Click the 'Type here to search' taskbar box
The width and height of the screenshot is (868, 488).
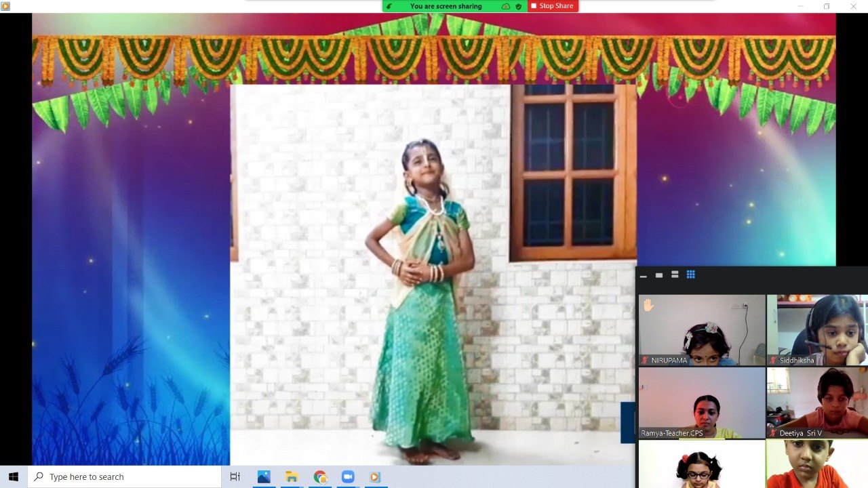coord(125,477)
